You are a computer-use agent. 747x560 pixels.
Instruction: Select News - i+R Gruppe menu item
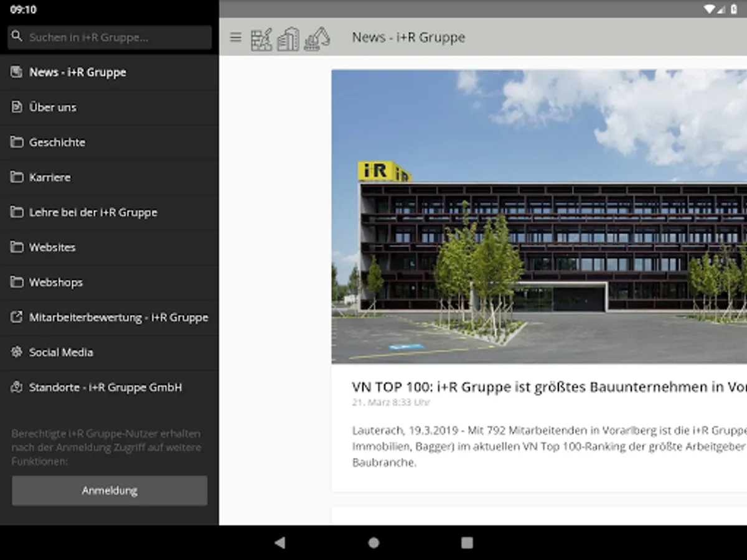[77, 72]
